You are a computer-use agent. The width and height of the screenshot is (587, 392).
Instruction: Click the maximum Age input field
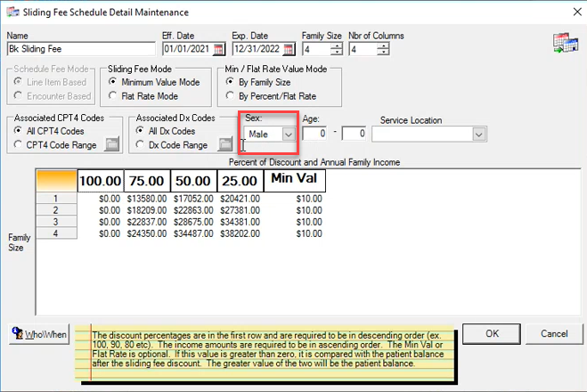tap(354, 134)
